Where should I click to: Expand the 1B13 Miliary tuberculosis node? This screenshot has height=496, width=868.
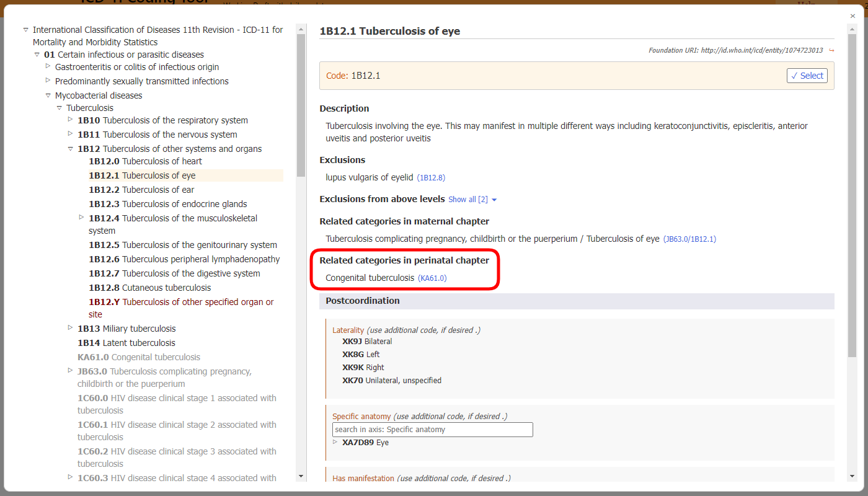click(70, 327)
